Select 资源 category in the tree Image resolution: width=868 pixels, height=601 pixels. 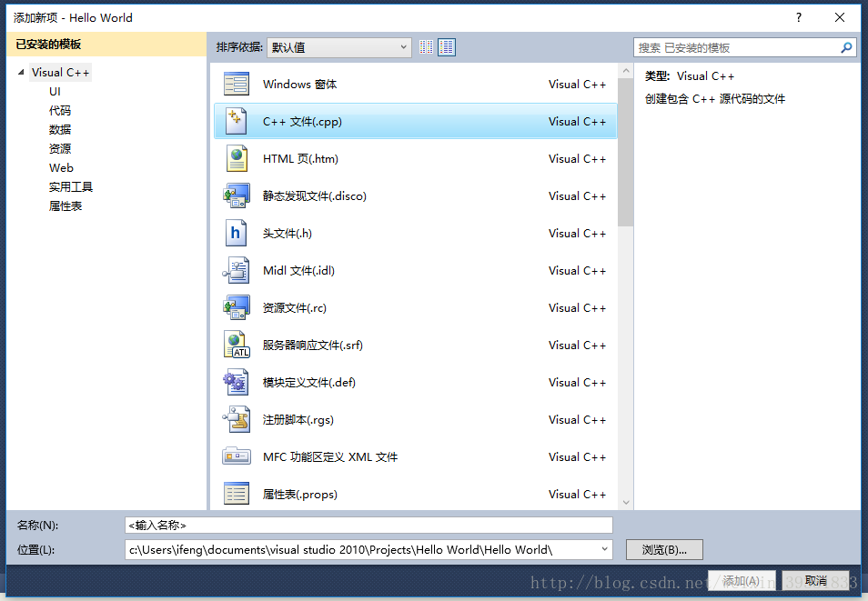(x=60, y=149)
